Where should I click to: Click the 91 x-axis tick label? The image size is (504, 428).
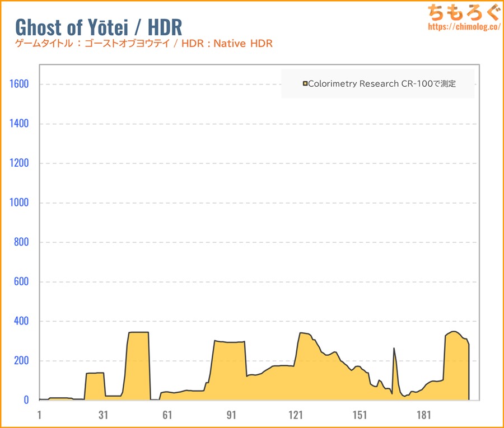[x=232, y=415]
